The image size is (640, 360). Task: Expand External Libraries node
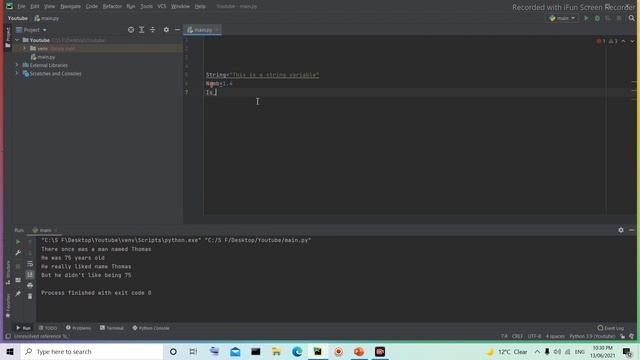pos(17,65)
